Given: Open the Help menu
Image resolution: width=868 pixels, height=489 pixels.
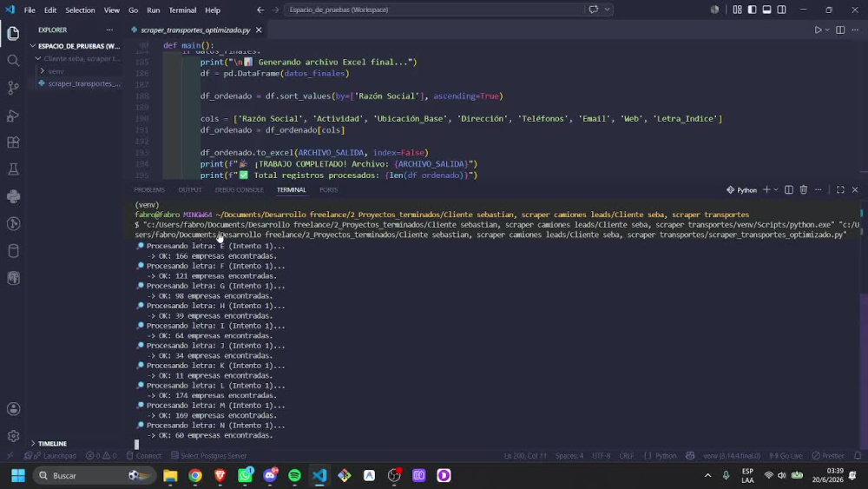Looking at the screenshot, I should tap(213, 10).
